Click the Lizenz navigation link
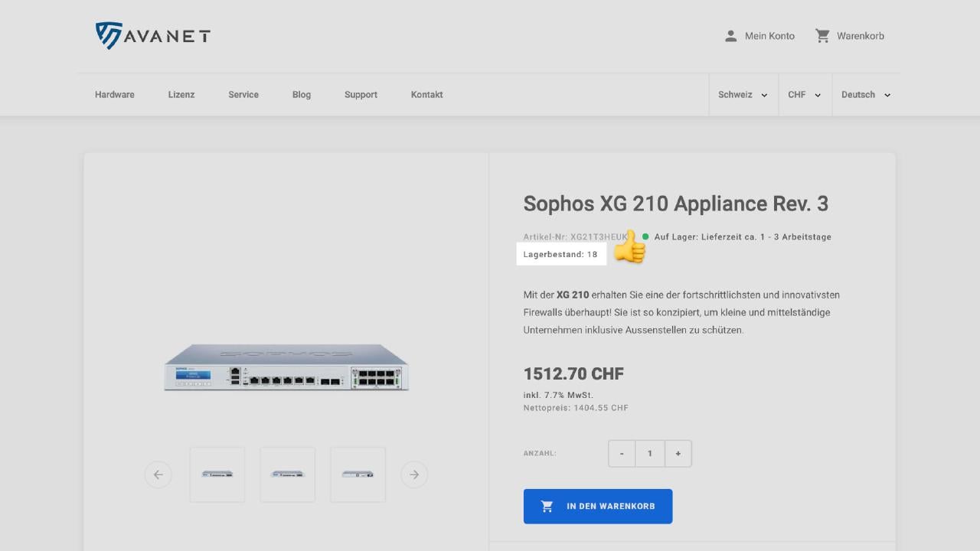 coord(181,94)
